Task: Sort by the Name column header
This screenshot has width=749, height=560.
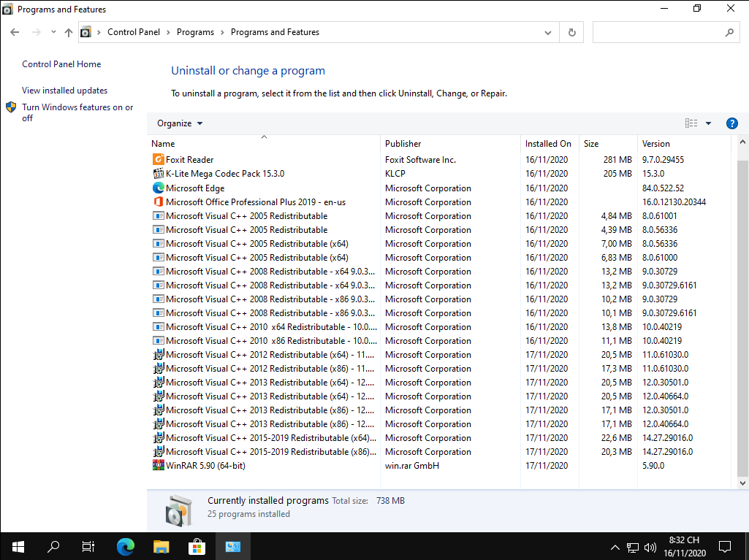Action: (x=264, y=143)
